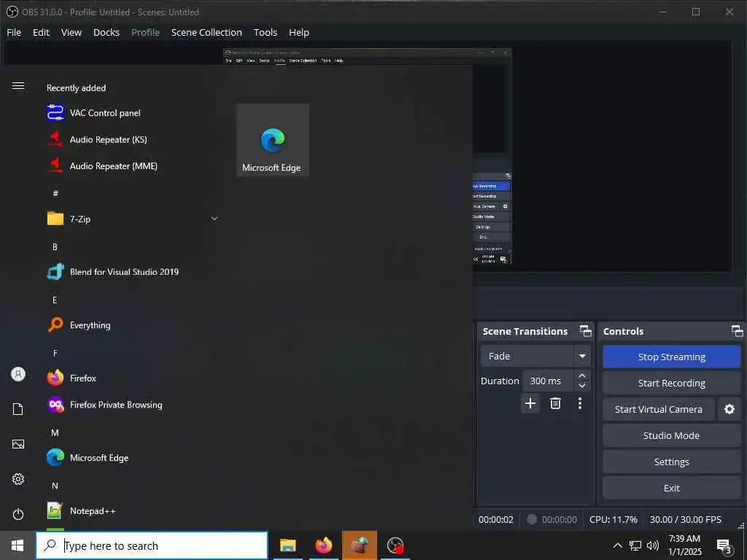
Task: Open the user account icon in Start
Action: pyautogui.click(x=18, y=374)
